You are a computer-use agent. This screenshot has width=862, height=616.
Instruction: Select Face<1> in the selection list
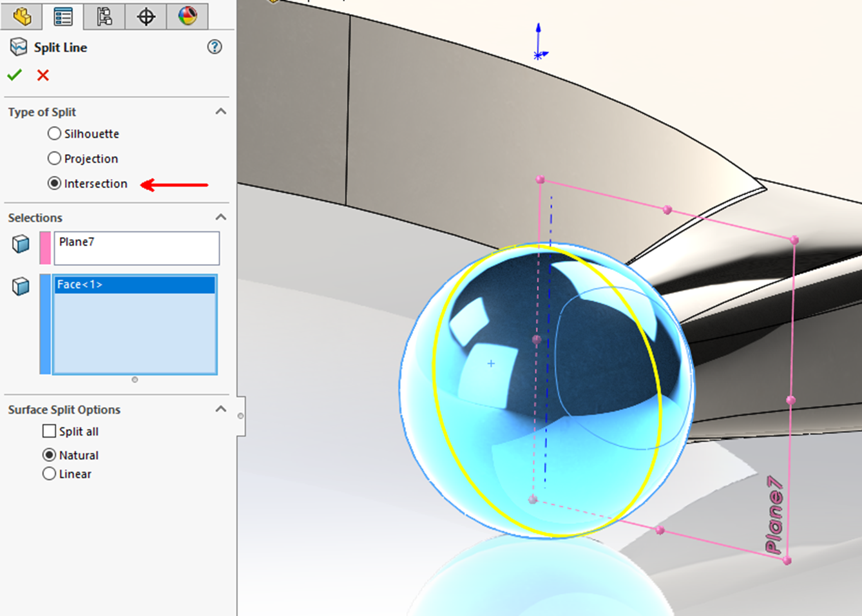(x=134, y=284)
